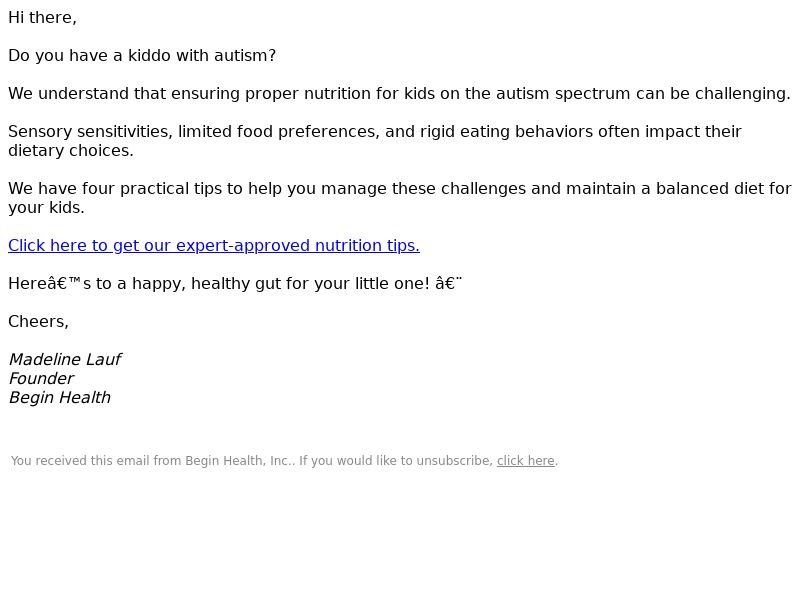This screenshot has height=600, width=800.
Task: Click the "Cheers," sign-off
Action: coord(38,321)
